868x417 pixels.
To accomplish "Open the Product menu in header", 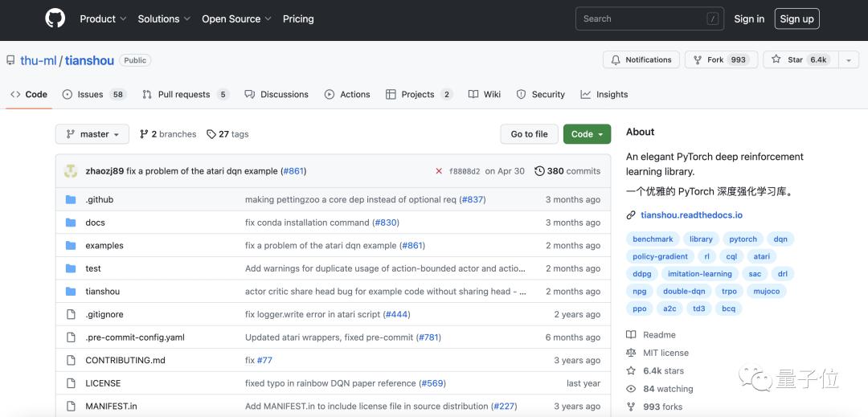I will pyautogui.click(x=103, y=19).
